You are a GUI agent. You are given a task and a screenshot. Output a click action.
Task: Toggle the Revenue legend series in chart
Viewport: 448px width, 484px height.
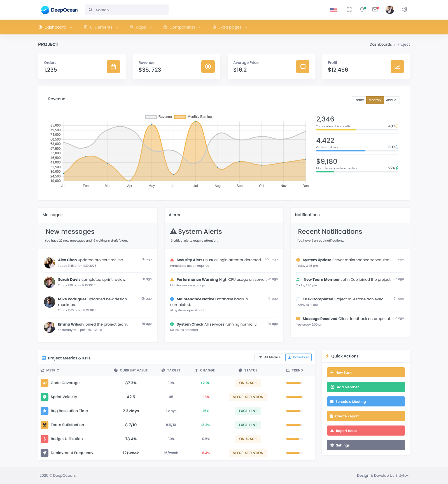158,117
